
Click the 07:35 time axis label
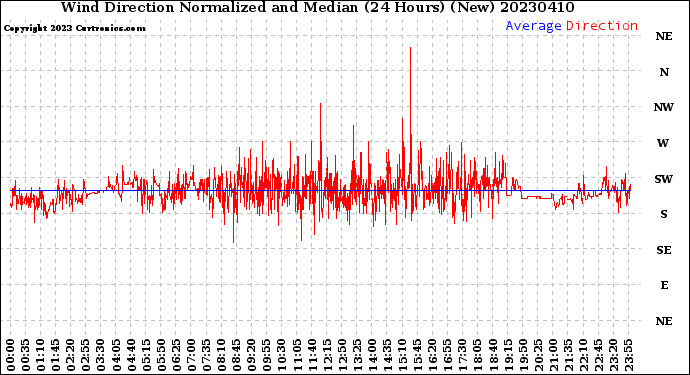(x=207, y=355)
